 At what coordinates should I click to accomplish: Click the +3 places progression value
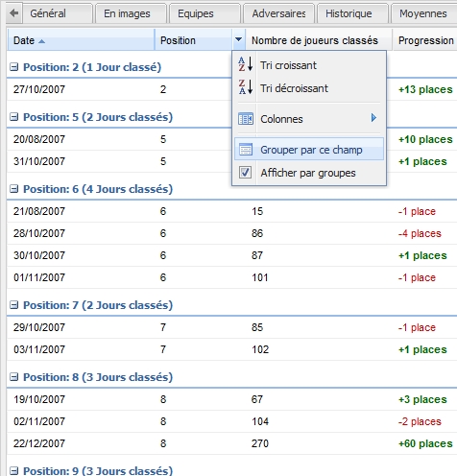click(422, 399)
